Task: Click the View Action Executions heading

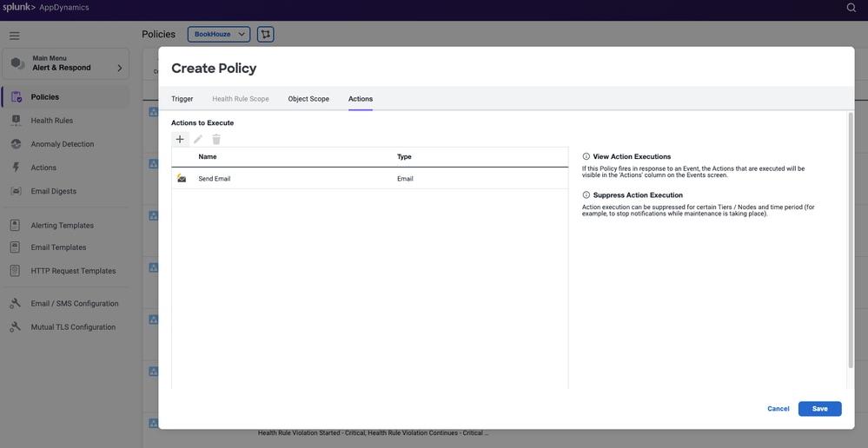Action: pyautogui.click(x=632, y=156)
